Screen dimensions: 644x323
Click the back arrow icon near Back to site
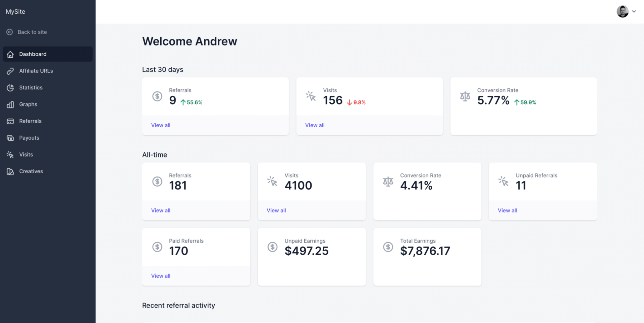[x=9, y=32]
